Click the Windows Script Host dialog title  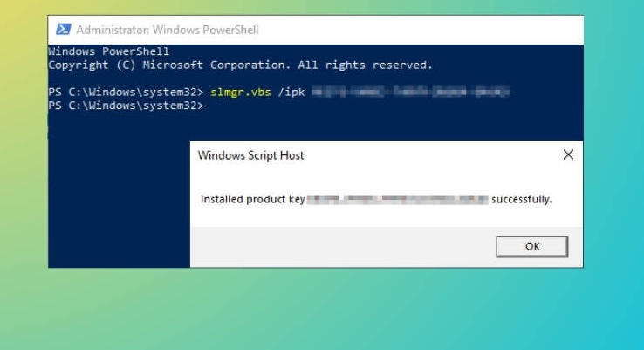[250, 155]
